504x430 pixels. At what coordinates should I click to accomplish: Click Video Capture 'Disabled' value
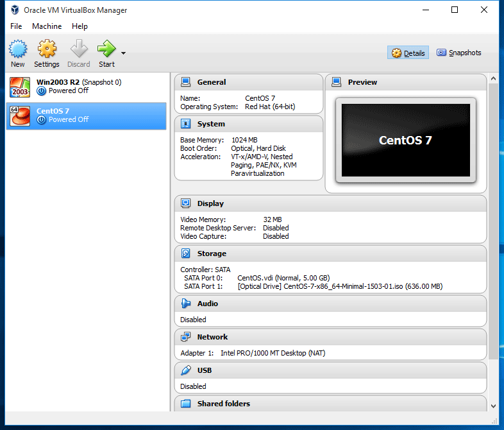tap(276, 236)
